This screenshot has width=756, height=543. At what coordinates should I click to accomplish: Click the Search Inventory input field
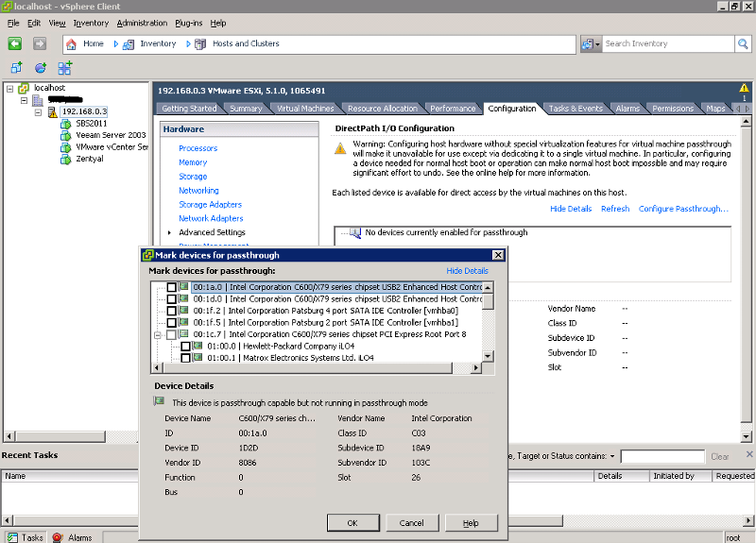666,43
